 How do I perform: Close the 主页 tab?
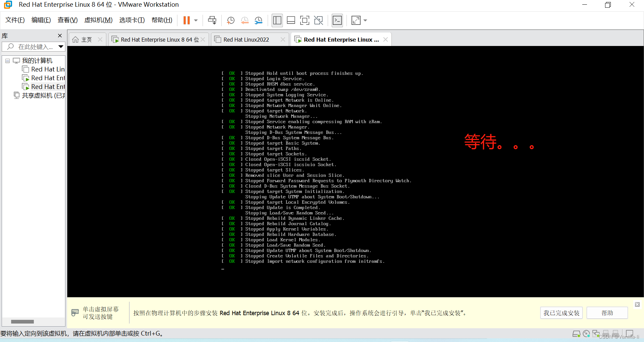(100, 40)
